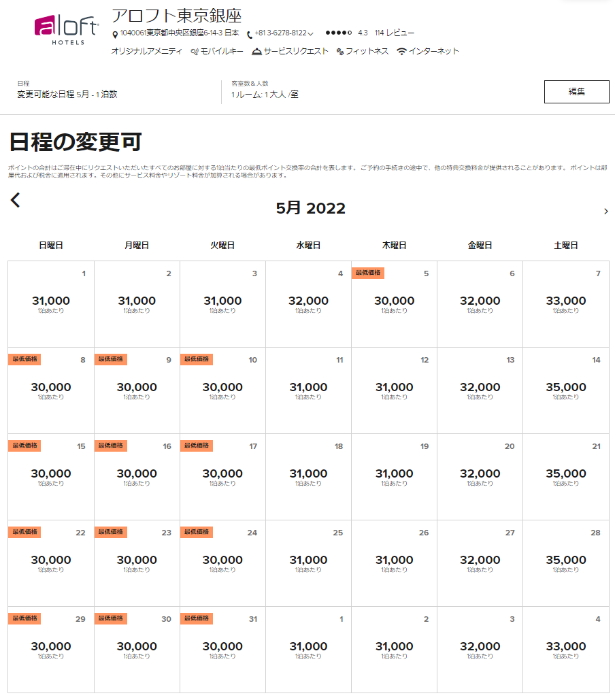
Task: Click the service request bell icon
Action: coord(256,52)
